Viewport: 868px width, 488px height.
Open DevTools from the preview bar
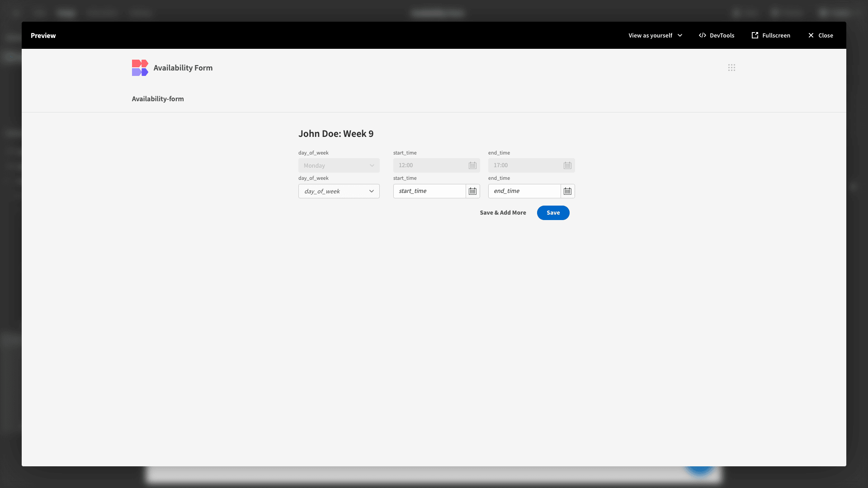(717, 35)
